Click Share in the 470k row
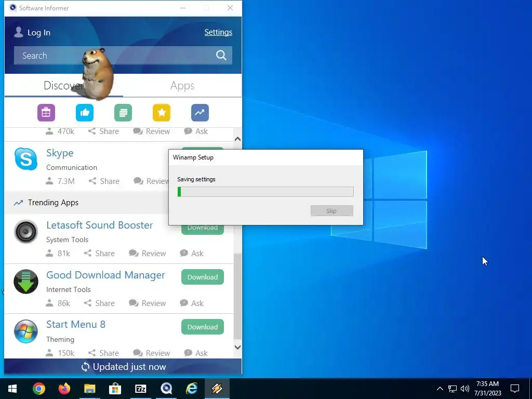 pyautogui.click(x=103, y=131)
